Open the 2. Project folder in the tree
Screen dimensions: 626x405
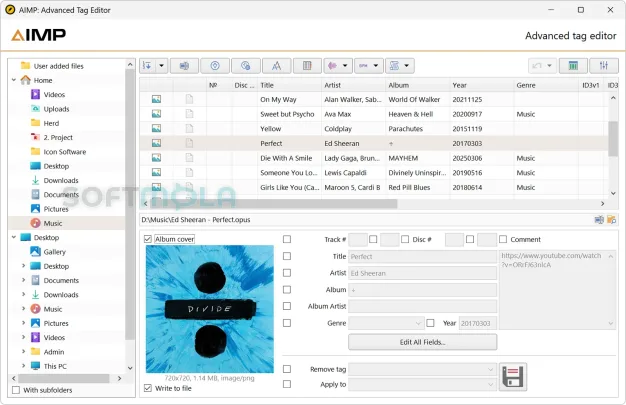click(58, 137)
